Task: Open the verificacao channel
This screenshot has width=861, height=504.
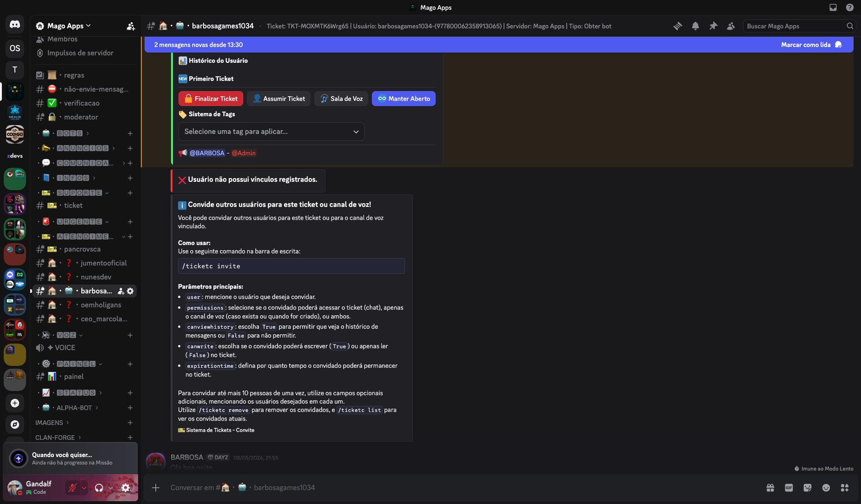Action: [x=85, y=103]
